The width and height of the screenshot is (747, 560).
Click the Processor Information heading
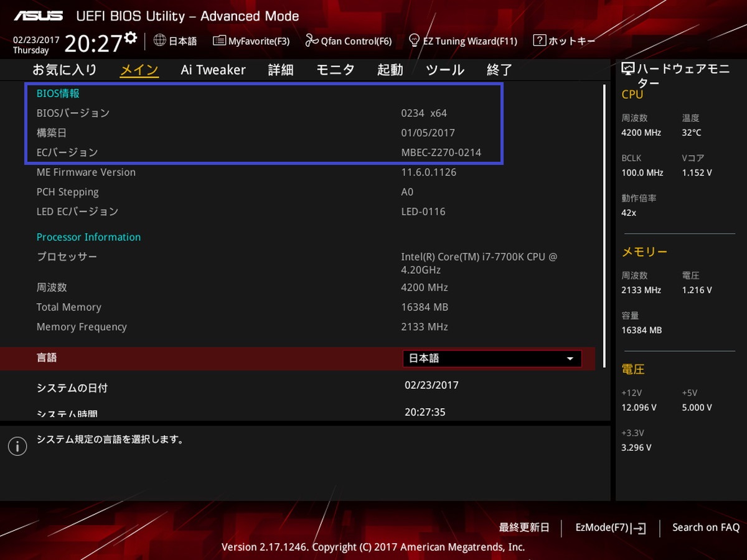pos(88,237)
